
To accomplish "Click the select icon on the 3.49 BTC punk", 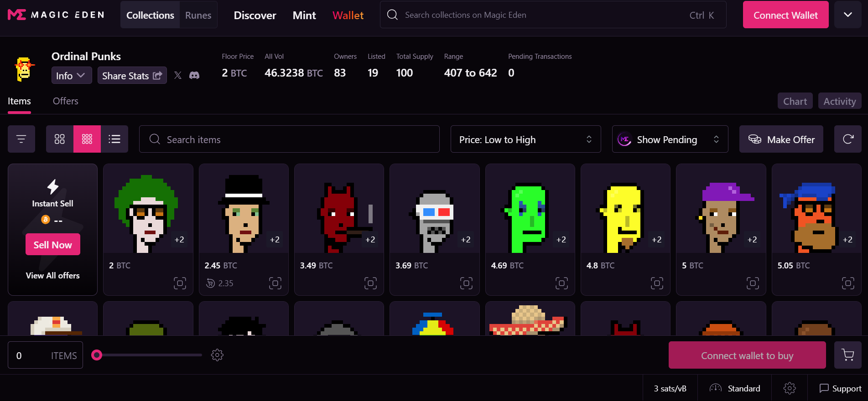I will [370, 283].
